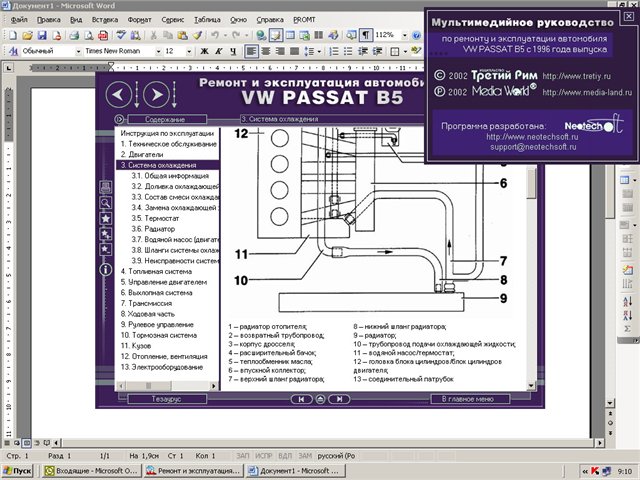Screen dimensions: 640x480
Task: Create a new blank document in Word
Action: pyautogui.click(x=13, y=36)
